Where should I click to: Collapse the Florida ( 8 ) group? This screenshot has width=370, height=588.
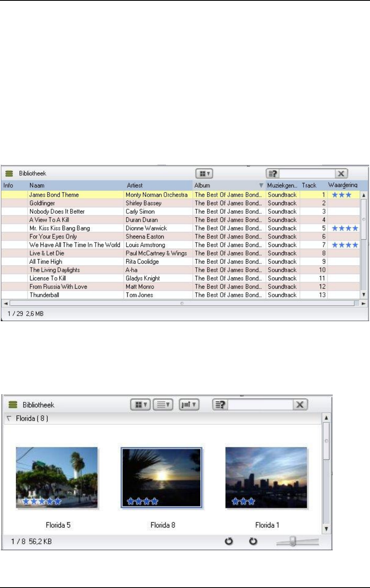pyautogui.click(x=9, y=418)
